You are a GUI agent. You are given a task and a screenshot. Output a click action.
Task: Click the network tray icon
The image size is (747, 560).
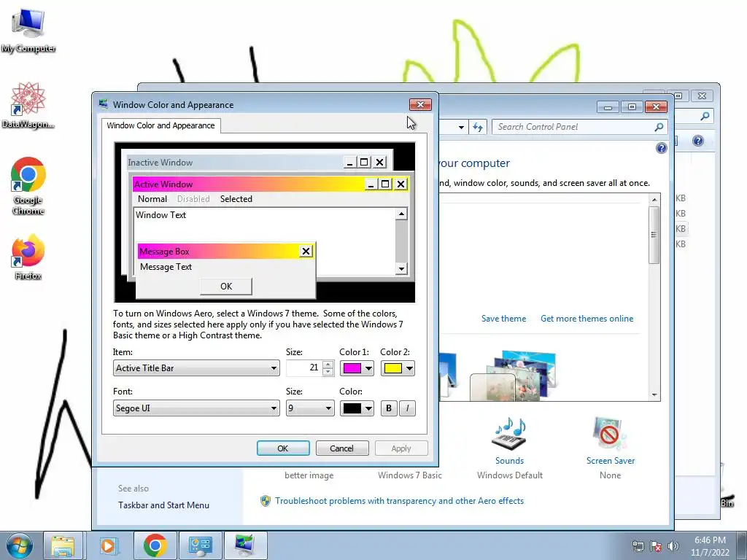[638, 546]
